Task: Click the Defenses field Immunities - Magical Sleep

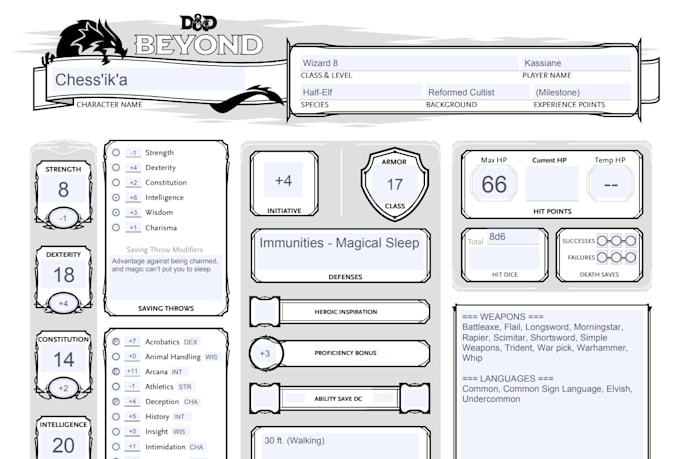Action: coord(340,252)
